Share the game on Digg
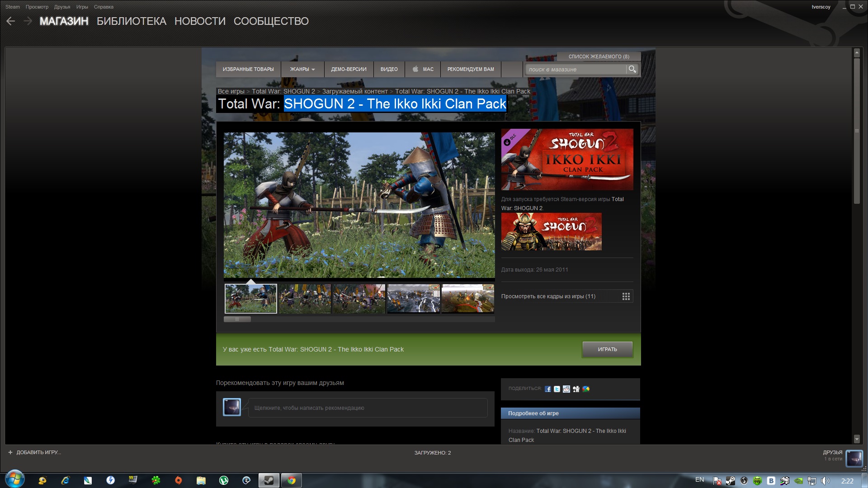This screenshot has height=488, width=868. 576,389
